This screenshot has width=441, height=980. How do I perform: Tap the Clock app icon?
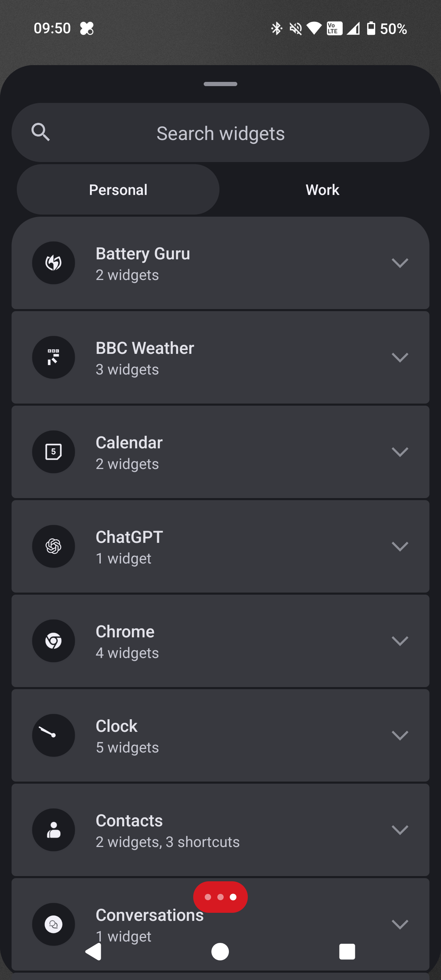(x=53, y=735)
